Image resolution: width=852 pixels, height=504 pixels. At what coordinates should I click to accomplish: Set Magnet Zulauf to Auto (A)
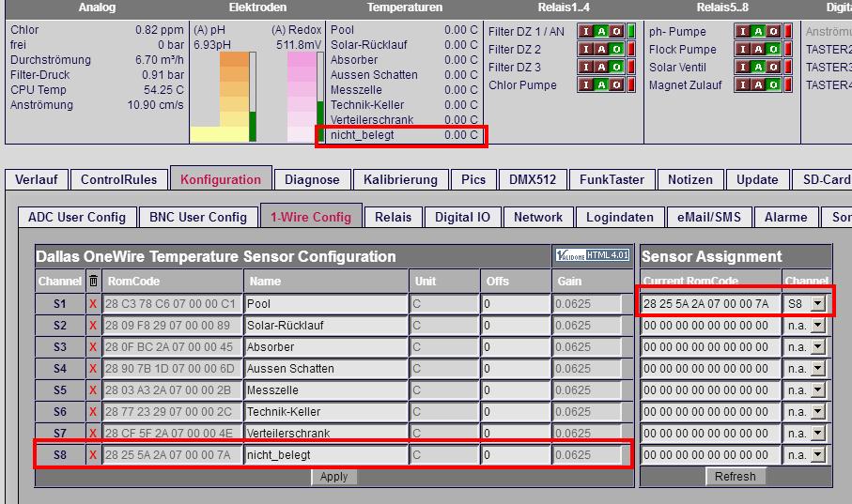[x=758, y=84]
